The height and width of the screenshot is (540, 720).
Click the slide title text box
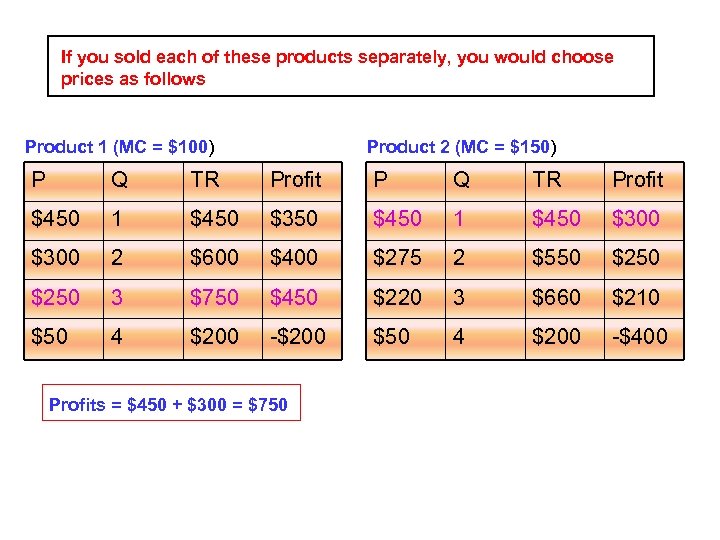tap(350, 67)
